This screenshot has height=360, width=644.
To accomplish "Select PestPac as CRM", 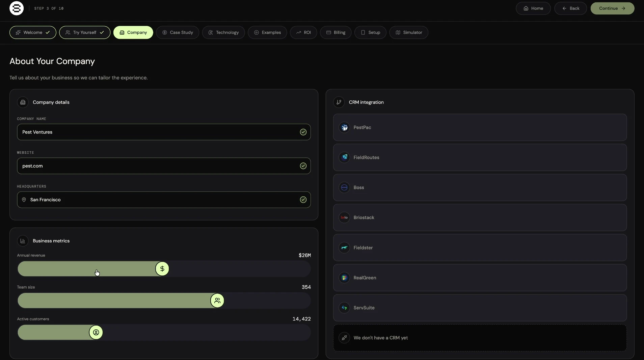I will (480, 127).
